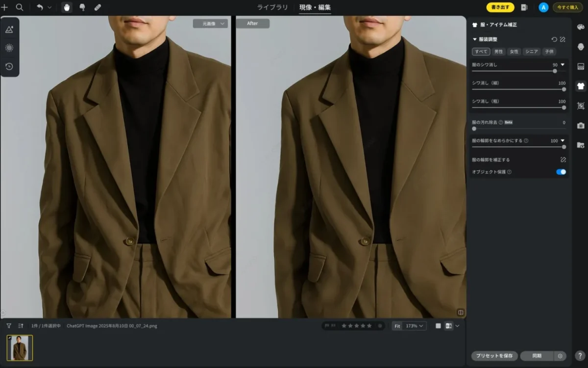Click the 服の輪郭をなめらかにする slider handle
Screen dimensions: 588x368
coord(564,147)
